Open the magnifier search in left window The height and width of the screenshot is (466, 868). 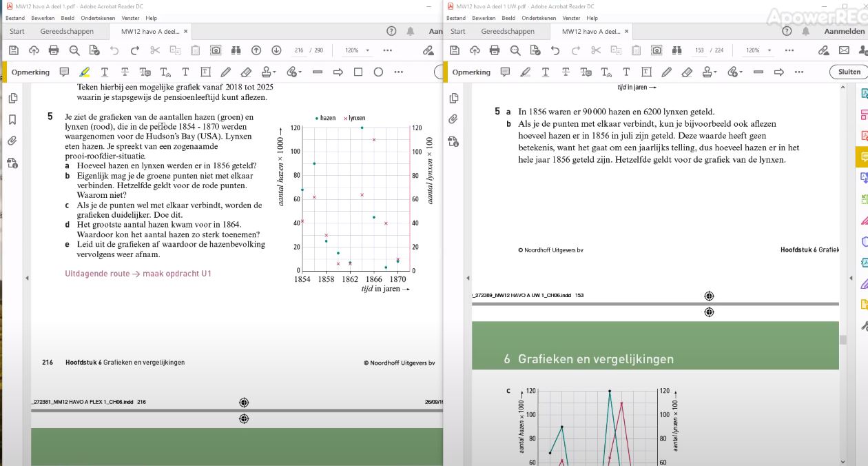[x=74, y=50]
